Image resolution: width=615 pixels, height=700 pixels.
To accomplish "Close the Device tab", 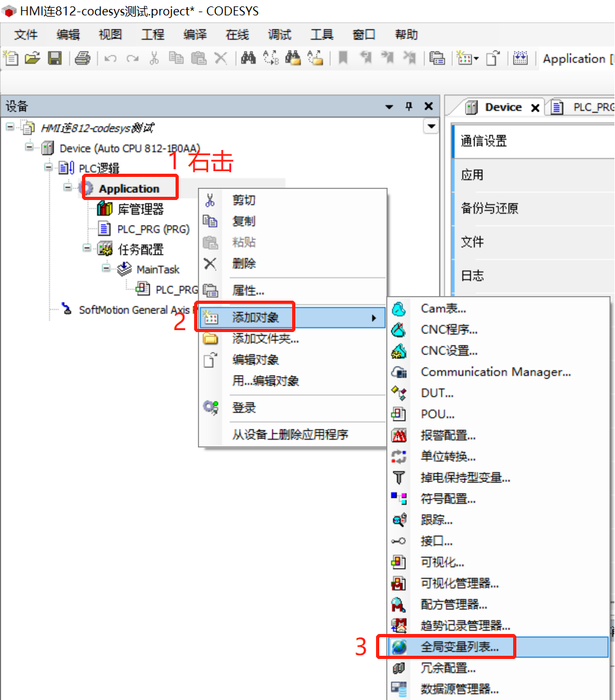I will click(x=535, y=108).
